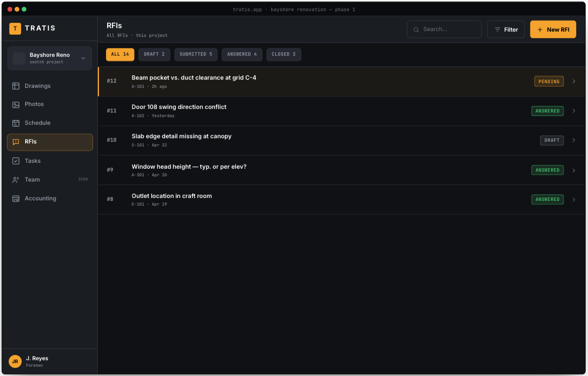Click ANSWERED badge on Outlet location row
Image resolution: width=588 pixels, height=376 pixels.
coord(547,200)
